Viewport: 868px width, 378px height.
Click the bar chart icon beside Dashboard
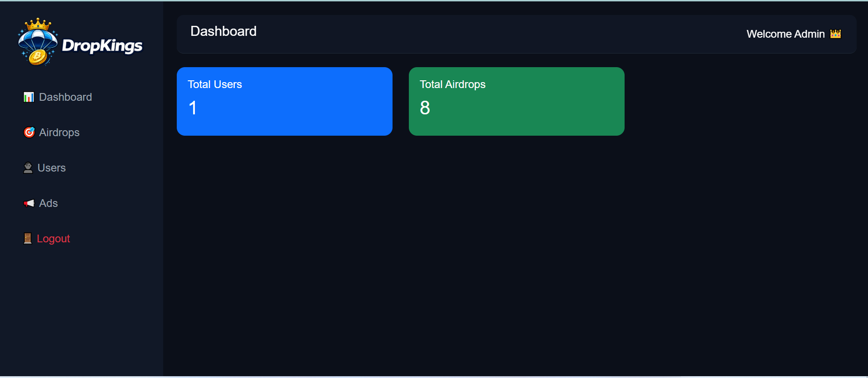pos(29,97)
